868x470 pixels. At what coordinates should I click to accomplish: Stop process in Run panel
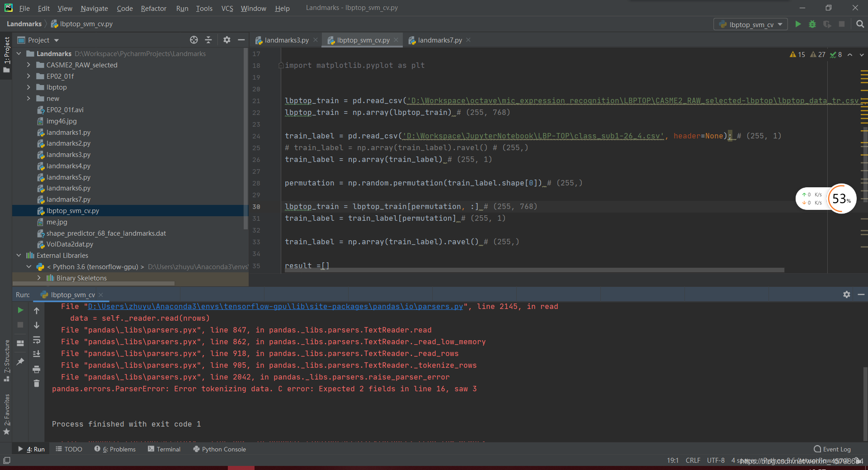pos(20,325)
